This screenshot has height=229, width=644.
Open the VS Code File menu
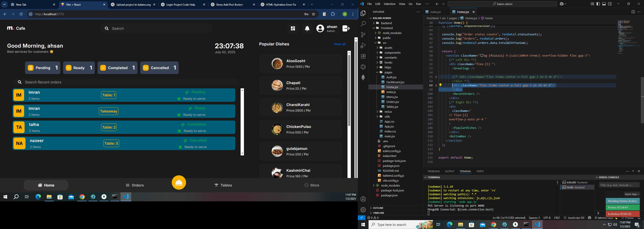pyautogui.click(x=369, y=4)
